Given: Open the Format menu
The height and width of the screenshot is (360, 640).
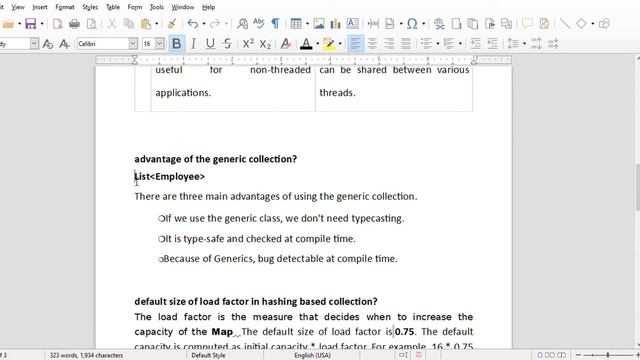Looking at the screenshot, I should pos(65,7).
